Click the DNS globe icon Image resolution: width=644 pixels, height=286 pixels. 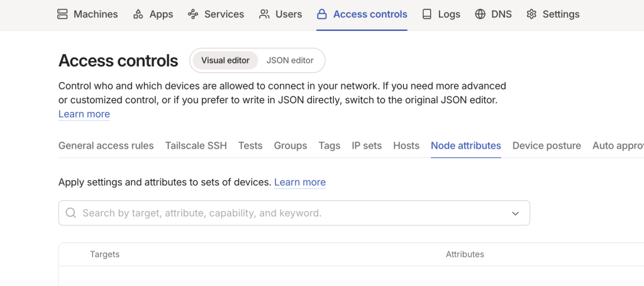tap(480, 14)
